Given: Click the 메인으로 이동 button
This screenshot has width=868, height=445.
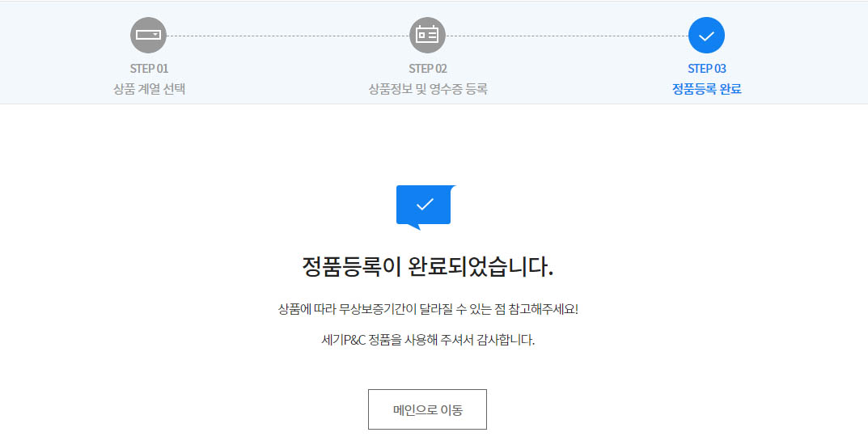Looking at the screenshot, I should 427,409.
